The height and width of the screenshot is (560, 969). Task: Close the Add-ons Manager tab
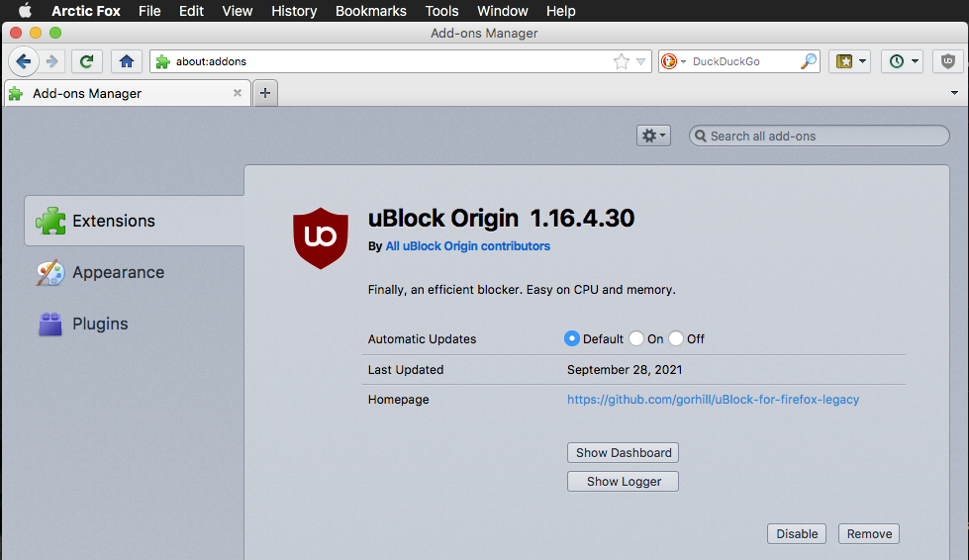(238, 93)
